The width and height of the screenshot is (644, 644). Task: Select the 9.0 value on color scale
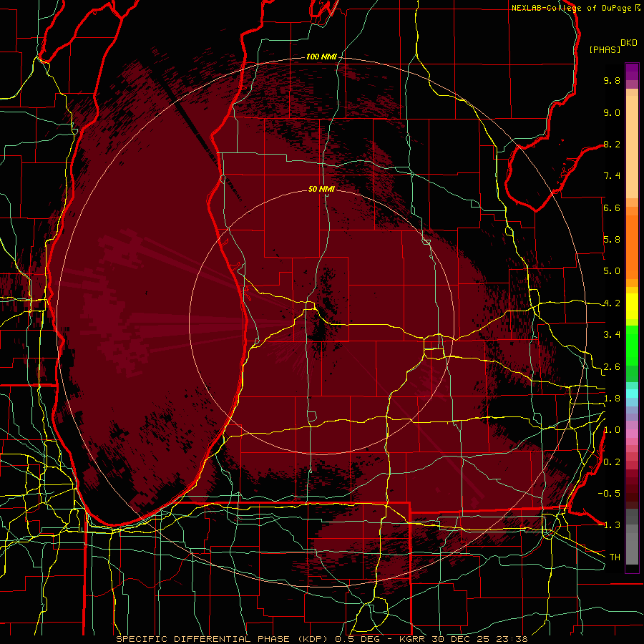(612, 112)
